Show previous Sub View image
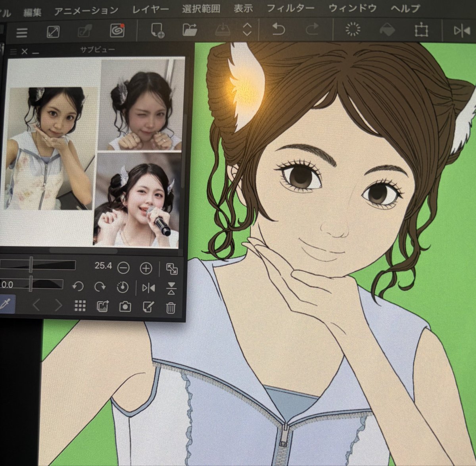 36,305
